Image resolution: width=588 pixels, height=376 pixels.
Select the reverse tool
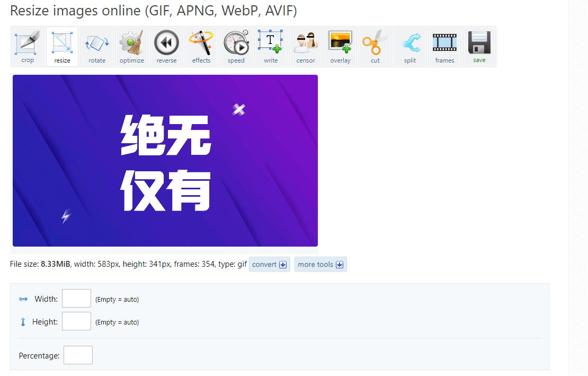pos(166,47)
